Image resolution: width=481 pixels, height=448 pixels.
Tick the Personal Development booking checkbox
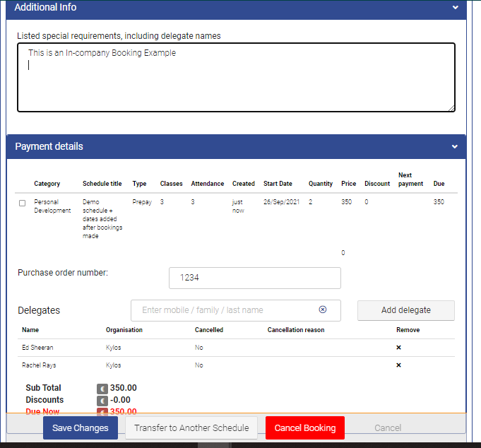tap(22, 203)
